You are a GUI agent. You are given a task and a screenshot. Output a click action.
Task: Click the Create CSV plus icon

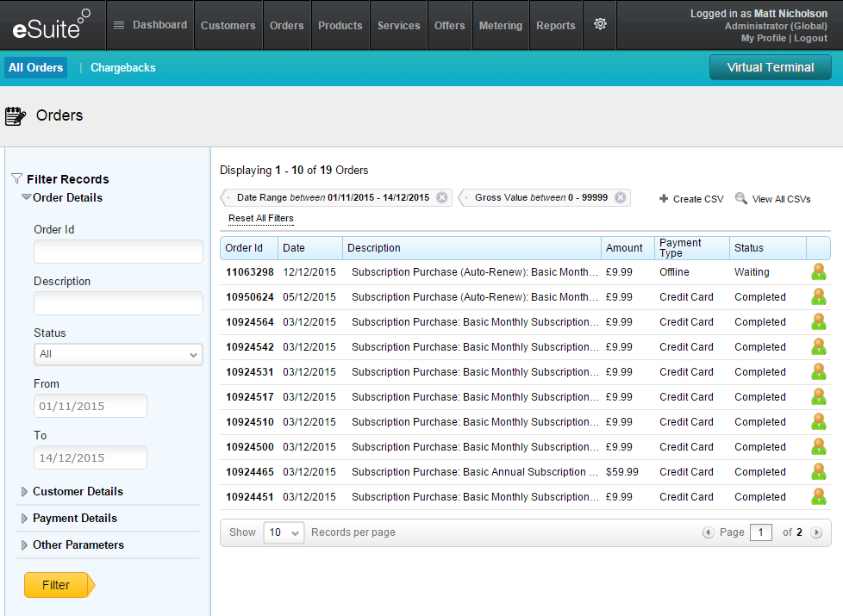pos(664,199)
